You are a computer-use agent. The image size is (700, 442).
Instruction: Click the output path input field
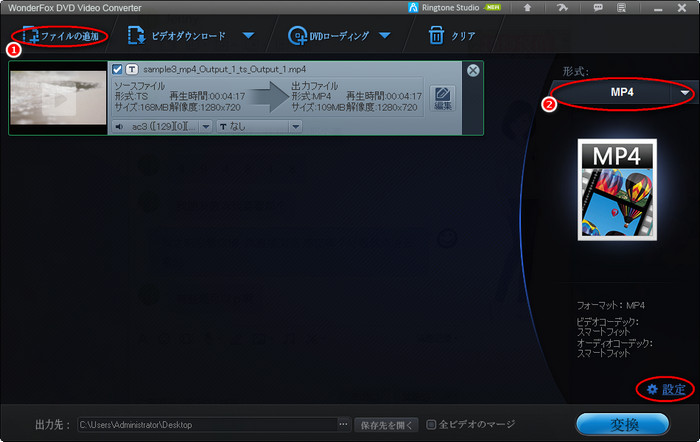pyautogui.click(x=208, y=425)
